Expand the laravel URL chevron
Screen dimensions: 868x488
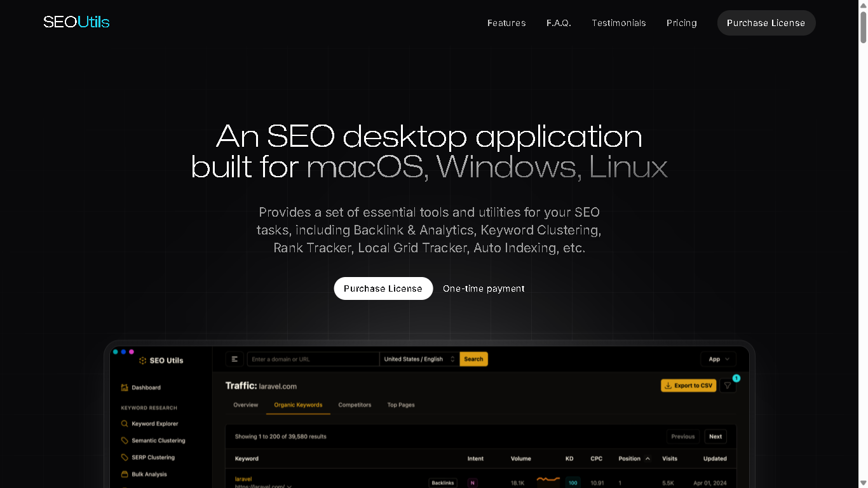tap(289, 486)
